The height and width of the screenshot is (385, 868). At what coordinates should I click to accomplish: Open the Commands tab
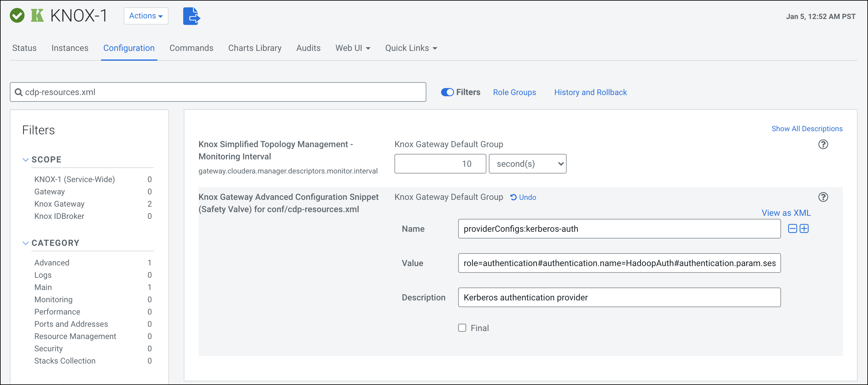coord(191,48)
